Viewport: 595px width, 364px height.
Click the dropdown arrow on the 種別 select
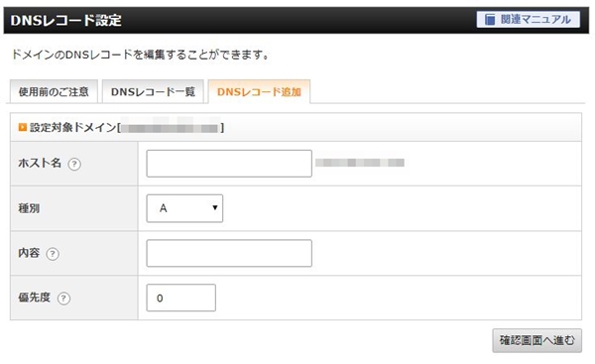click(215, 207)
